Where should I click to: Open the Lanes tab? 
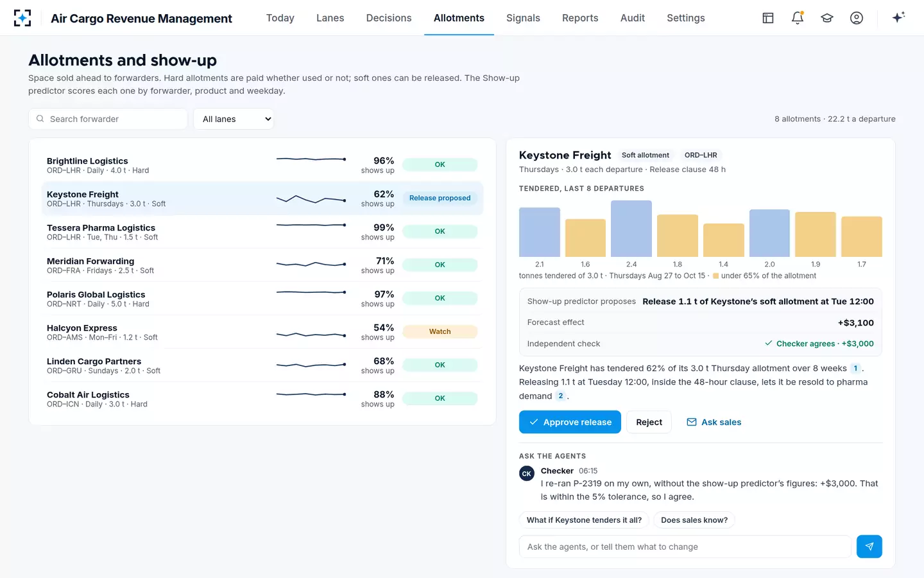point(330,18)
